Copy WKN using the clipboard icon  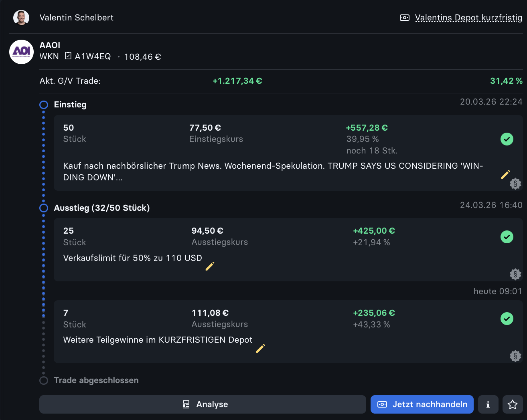point(68,56)
